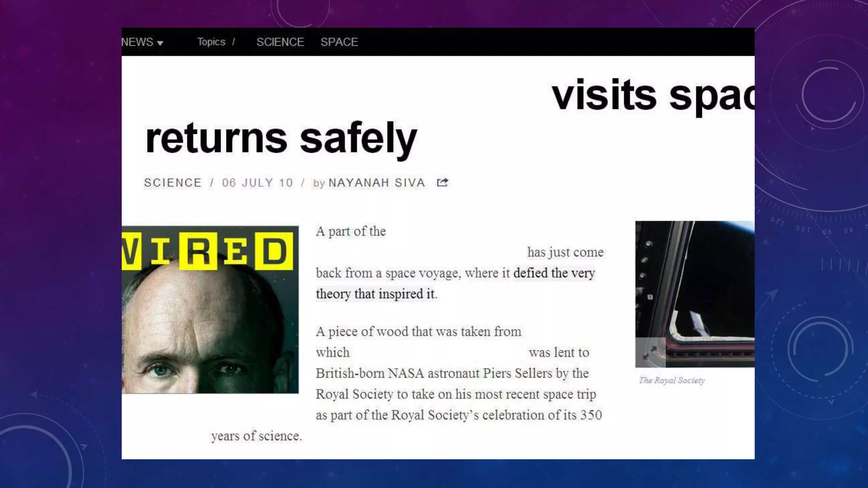Click The Royal Society image caption

point(672,380)
